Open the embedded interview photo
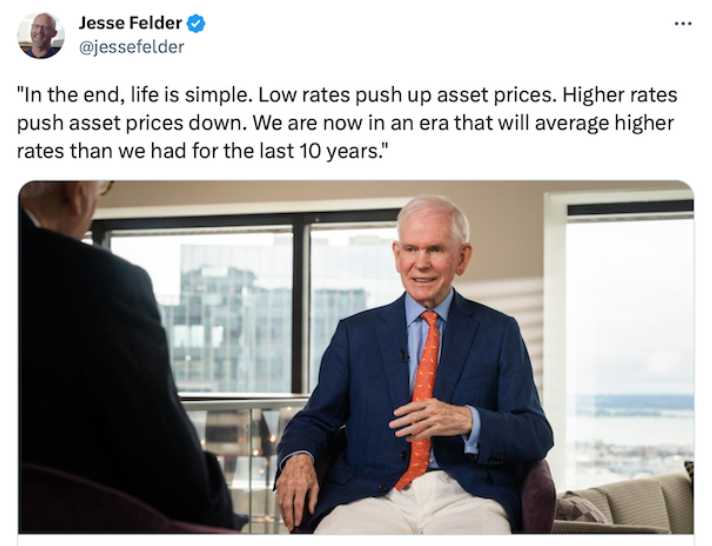This screenshot has width=712, height=546. [x=356, y=357]
